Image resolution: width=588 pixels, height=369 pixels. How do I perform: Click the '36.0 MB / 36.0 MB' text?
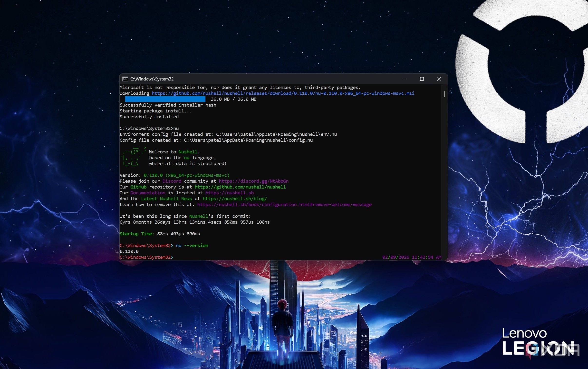click(x=233, y=99)
